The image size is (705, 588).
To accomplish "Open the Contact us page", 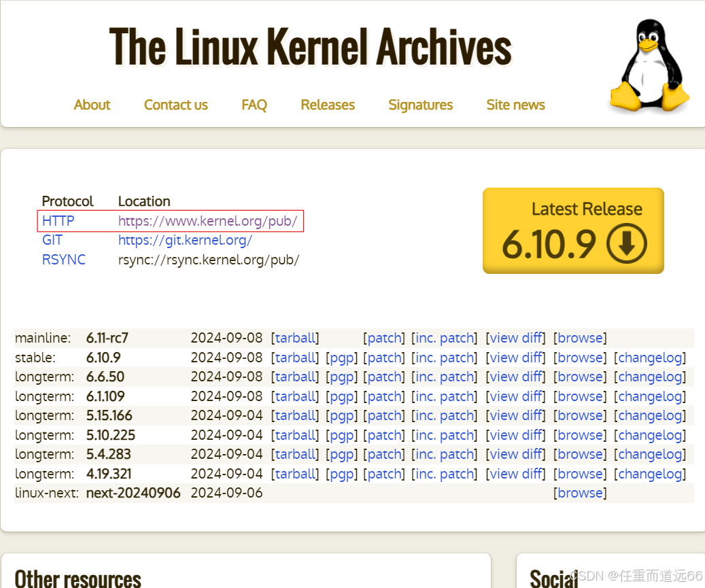I will [176, 105].
